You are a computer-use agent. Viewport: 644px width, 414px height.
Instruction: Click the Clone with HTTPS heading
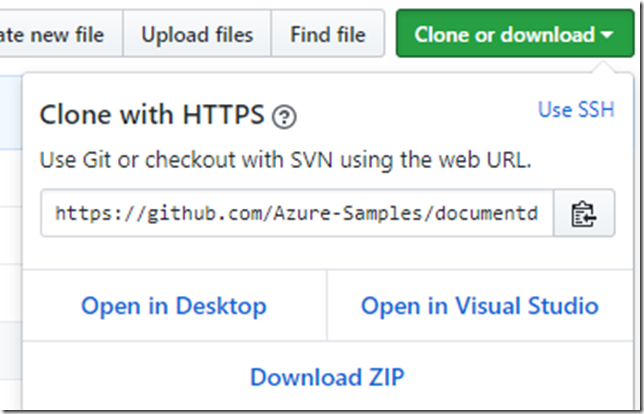tap(152, 114)
